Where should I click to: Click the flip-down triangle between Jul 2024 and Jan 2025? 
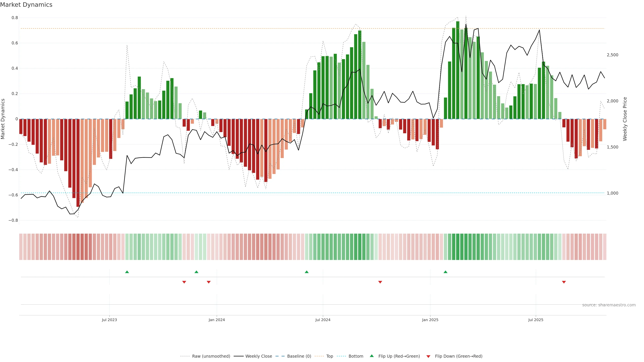(x=380, y=282)
